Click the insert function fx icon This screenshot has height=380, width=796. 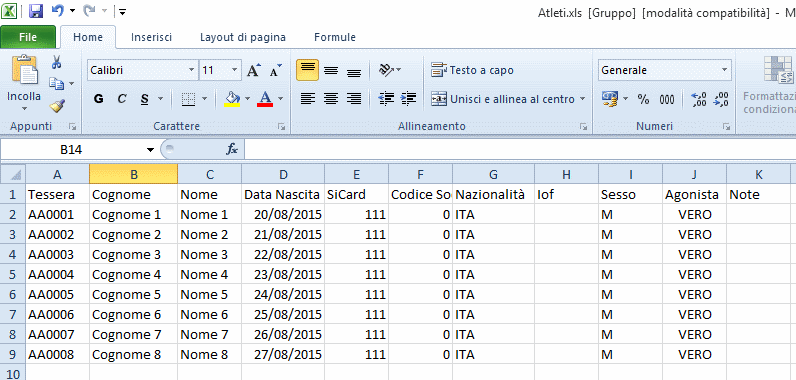[x=231, y=149]
